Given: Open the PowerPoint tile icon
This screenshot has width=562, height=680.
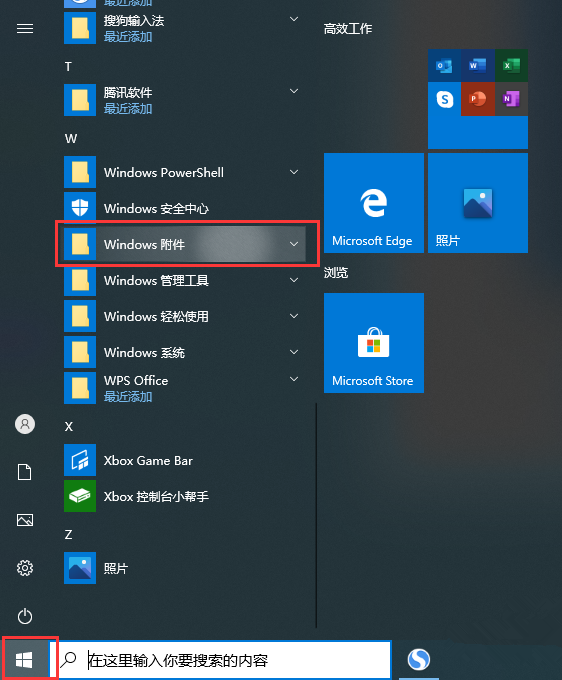Looking at the screenshot, I should pos(477,99).
